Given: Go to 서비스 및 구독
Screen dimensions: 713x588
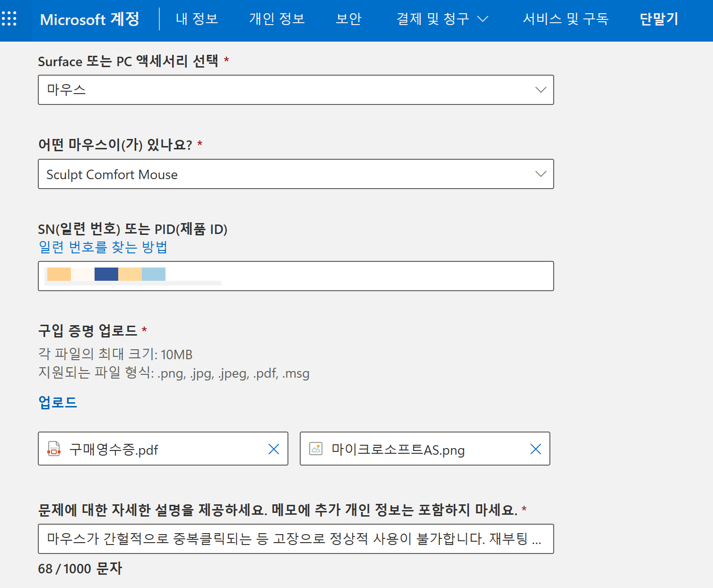Looking at the screenshot, I should click(x=565, y=19).
